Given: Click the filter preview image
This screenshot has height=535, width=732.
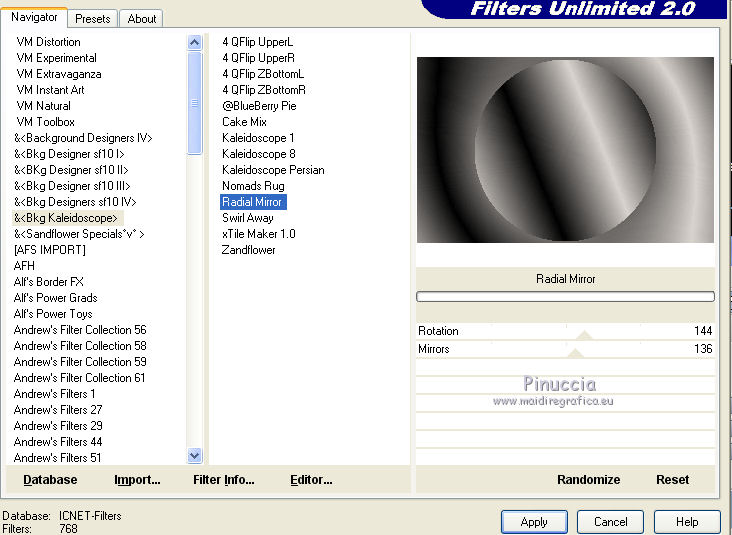Looking at the screenshot, I should [565, 150].
